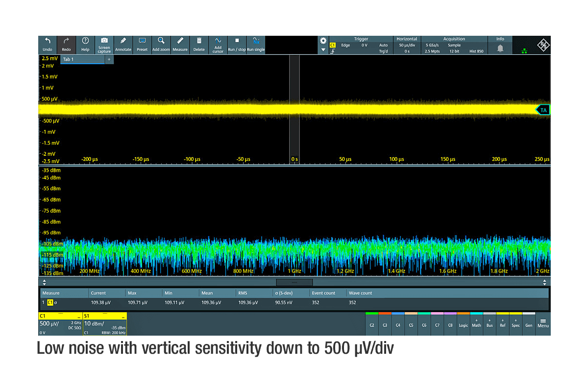Image resolution: width=588 pixels, height=392 pixels.
Task: Open the C1 channel settings box
Action: (x=60, y=324)
